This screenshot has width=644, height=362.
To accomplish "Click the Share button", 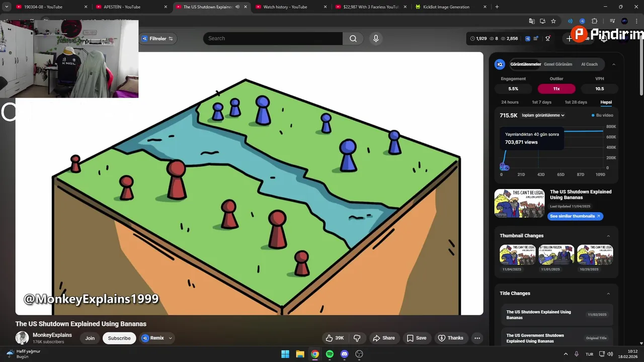I will click(383, 338).
